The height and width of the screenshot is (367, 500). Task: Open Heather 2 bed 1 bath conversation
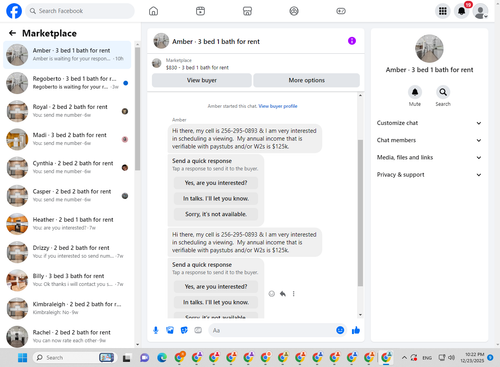point(67,224)
